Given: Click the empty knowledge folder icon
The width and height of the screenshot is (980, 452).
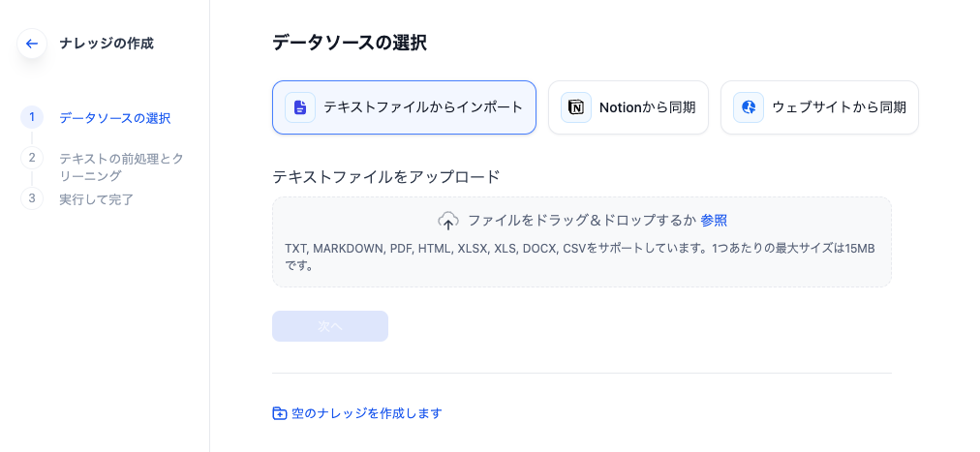Looking at the screenshot, I should coord(280,413).
